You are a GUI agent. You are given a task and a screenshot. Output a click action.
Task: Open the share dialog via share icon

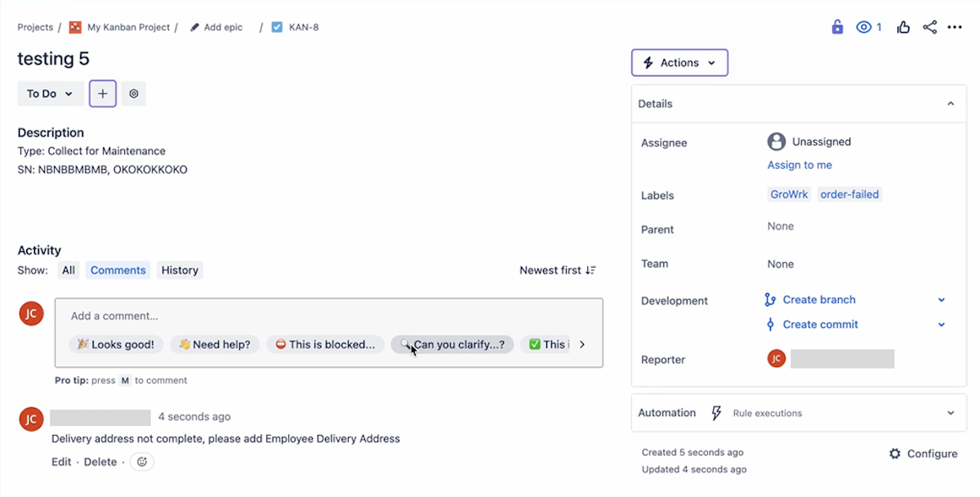[x=929, y=26]
